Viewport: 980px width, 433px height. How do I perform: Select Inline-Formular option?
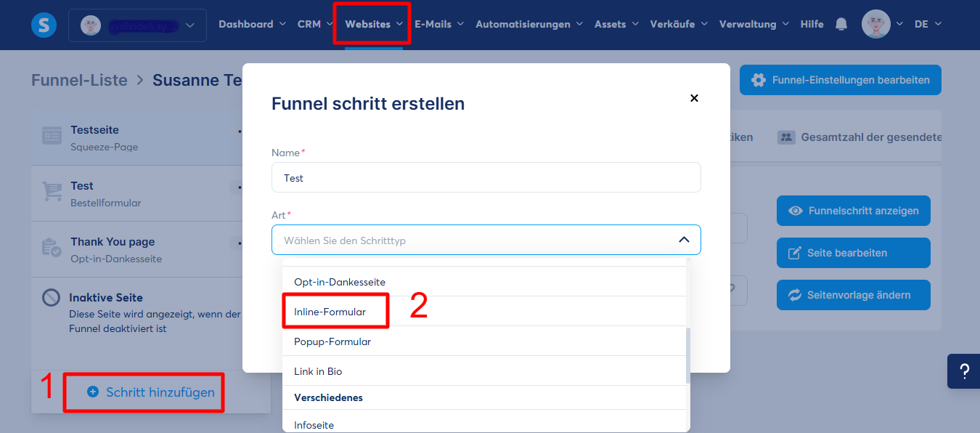point(484,311)
